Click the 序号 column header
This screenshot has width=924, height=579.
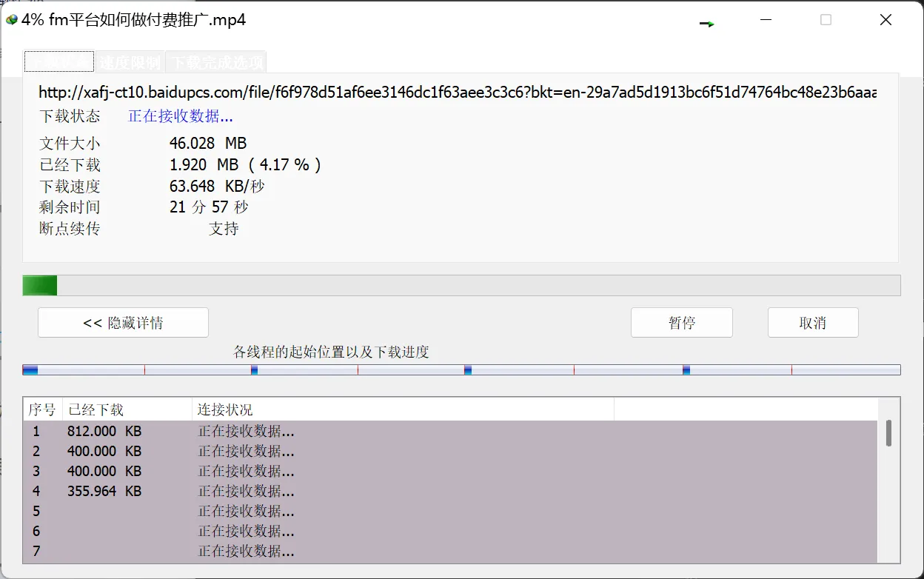coord(42,409)
